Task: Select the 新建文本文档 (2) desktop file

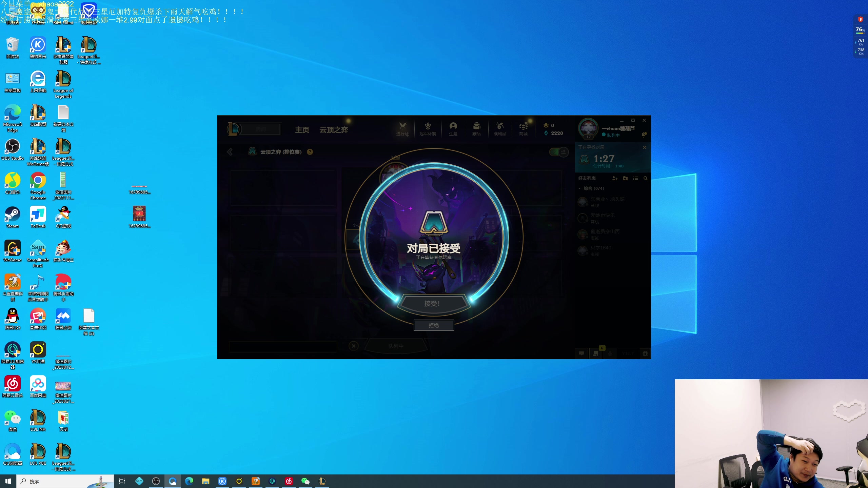Action: [89, 322]
